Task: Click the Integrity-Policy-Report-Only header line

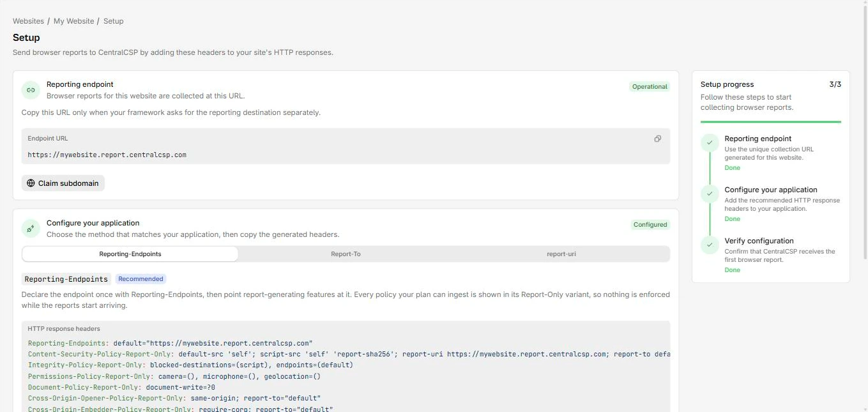Action: pyautogui.click(x=190, y=365)
